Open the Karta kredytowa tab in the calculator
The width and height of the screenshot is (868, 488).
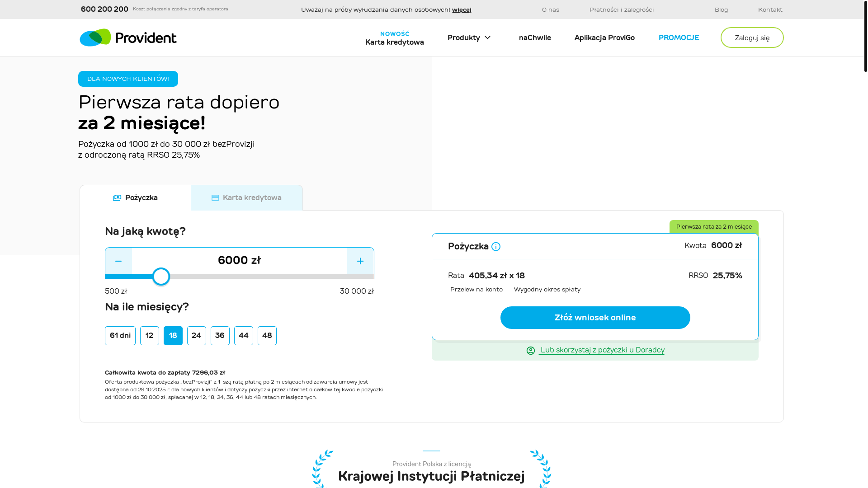[247, 198]
